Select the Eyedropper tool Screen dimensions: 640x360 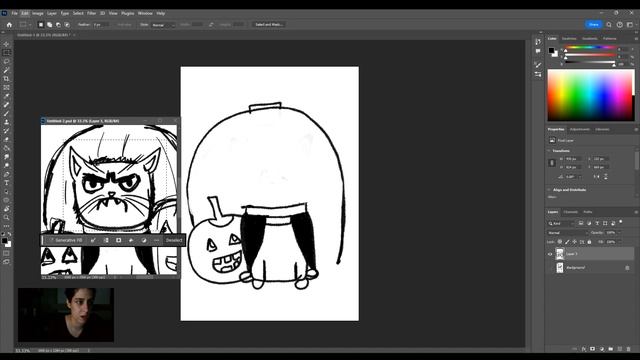pos(6,96)
